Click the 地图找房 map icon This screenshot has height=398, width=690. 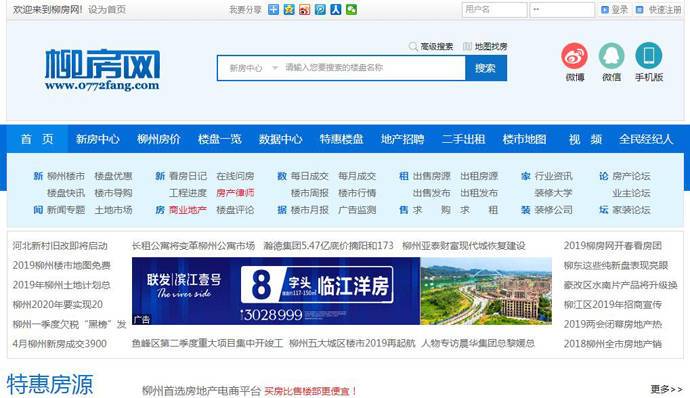click(467, 46)
